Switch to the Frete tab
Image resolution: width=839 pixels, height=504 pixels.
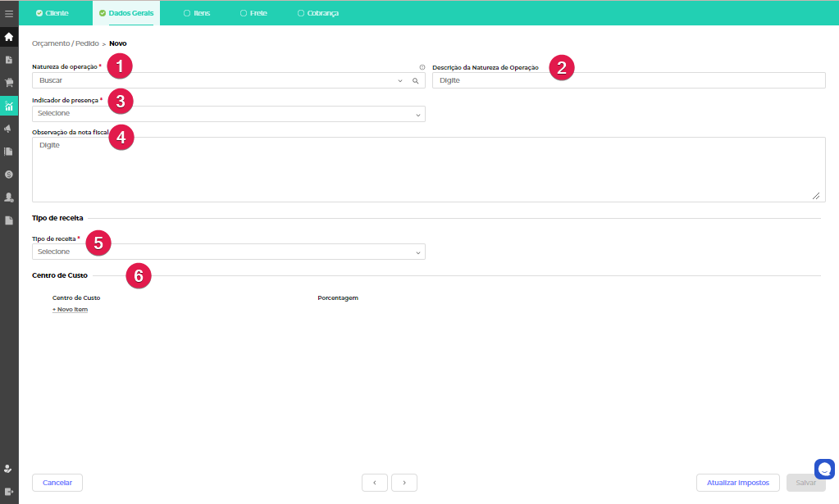point(253,13)
